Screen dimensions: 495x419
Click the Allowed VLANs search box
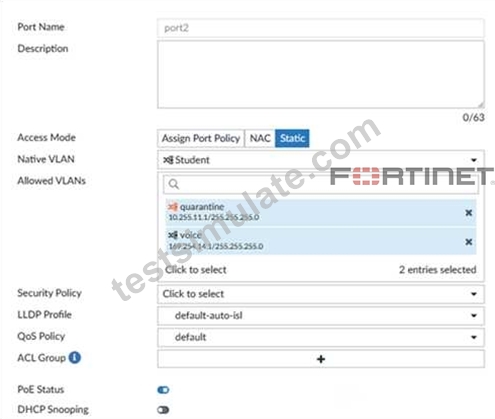[321, 184]
